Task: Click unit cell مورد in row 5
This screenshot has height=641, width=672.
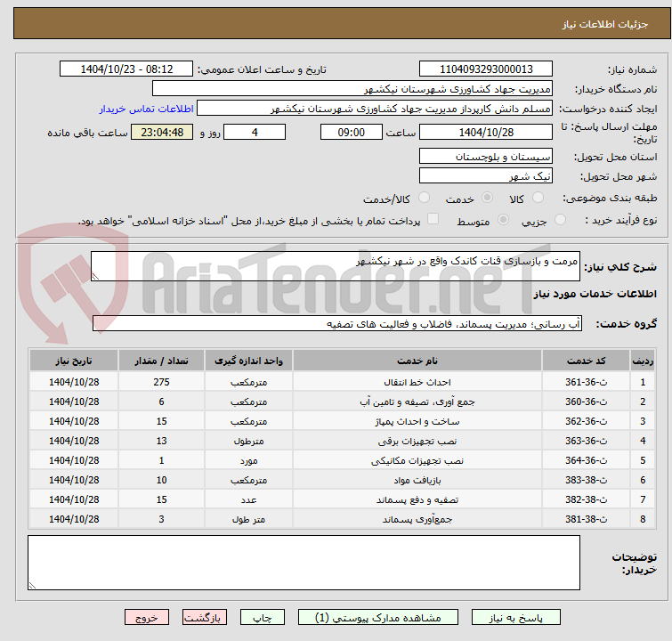Action: (248, 460)
